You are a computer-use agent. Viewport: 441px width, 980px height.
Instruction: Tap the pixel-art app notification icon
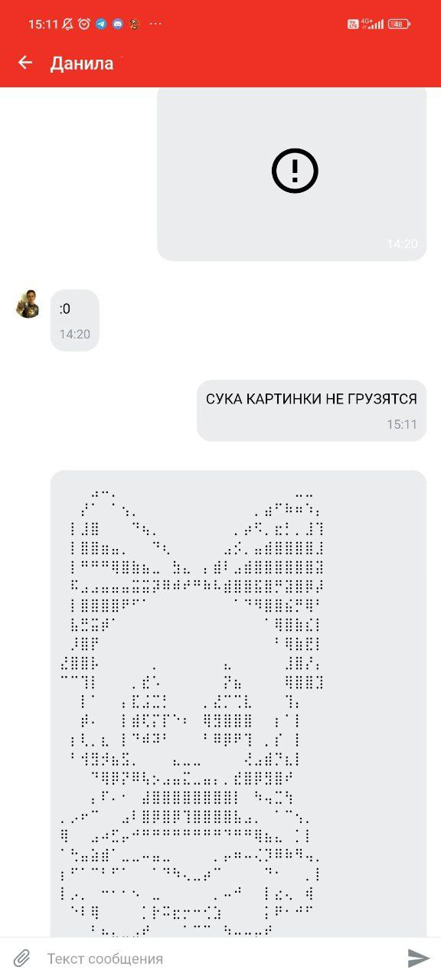coord(134,24)
